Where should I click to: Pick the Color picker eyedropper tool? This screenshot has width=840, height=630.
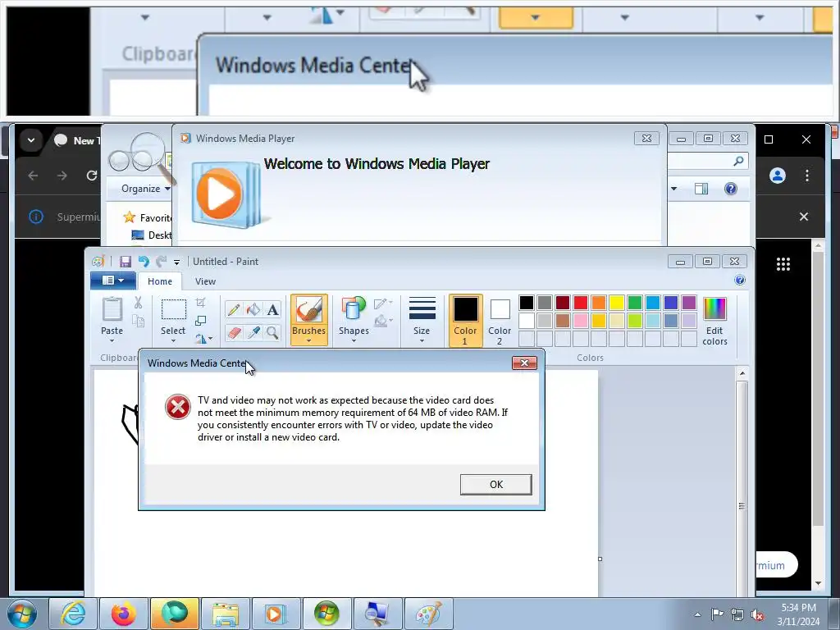(253, 333)
